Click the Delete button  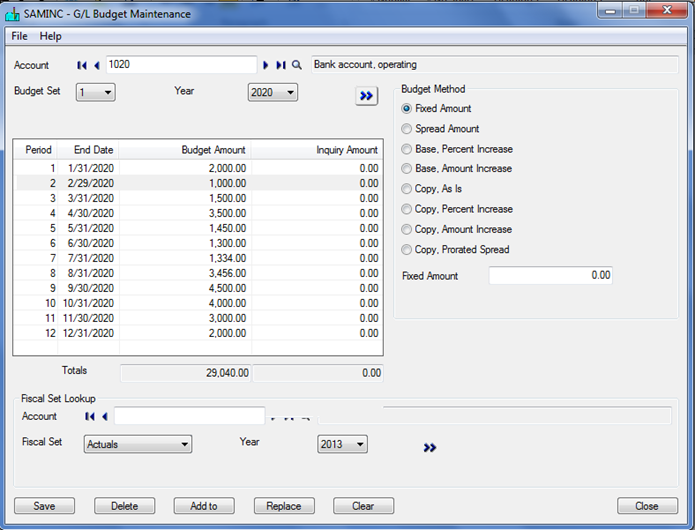pos(125,506)
